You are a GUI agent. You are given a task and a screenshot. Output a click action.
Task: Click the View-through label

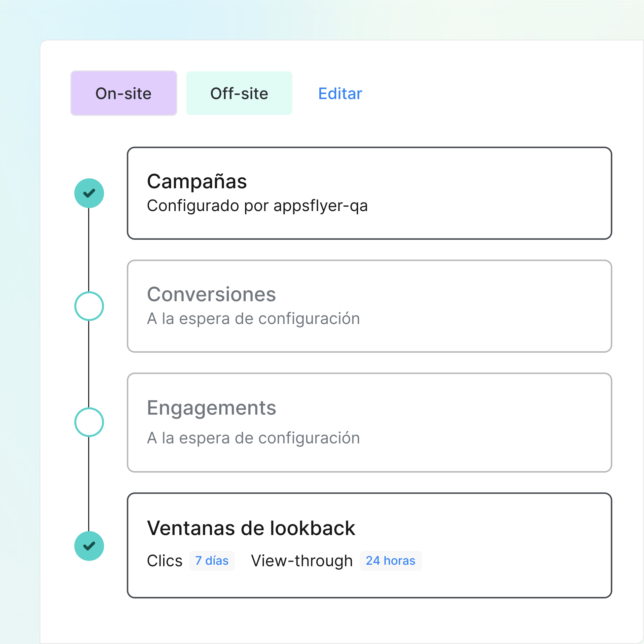click(302, 561)
